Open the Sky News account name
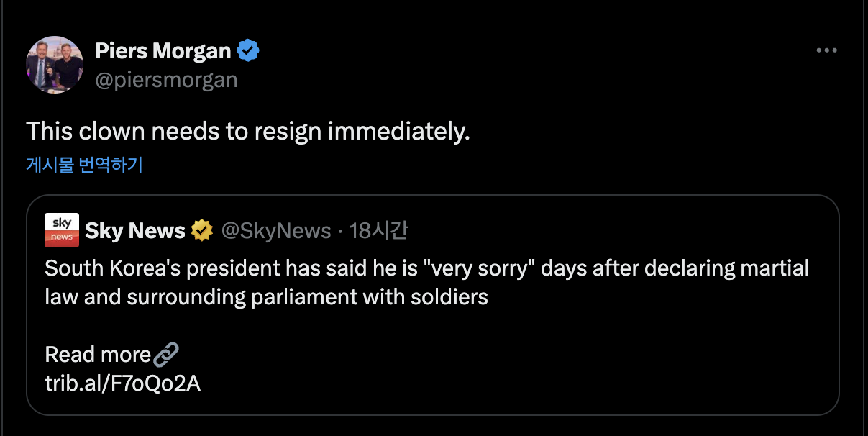The image size is (868, 436). pos(135,231)
